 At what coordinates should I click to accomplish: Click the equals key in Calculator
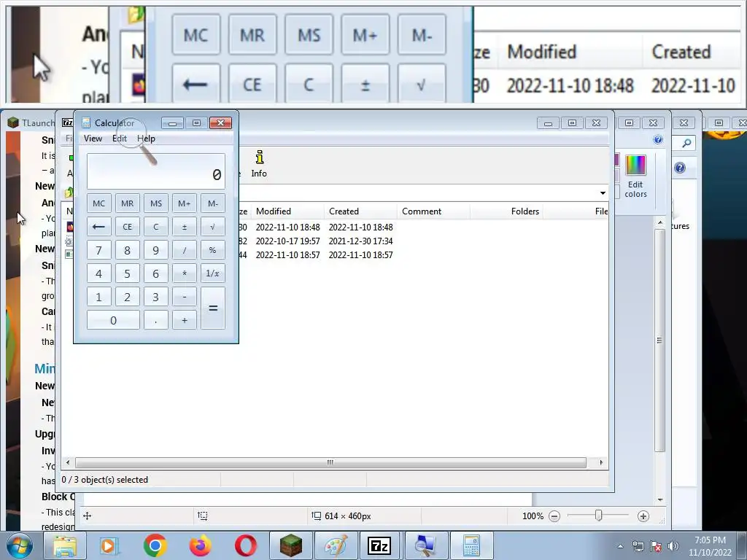pyautogui.click(x=213, y=308)
